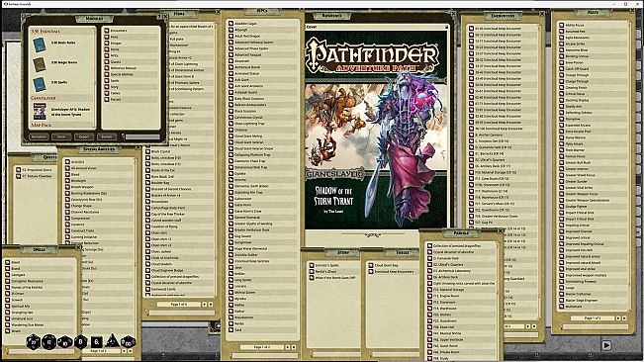The image size is (644, 362).
Task: Click the help question mark in Modules window
Action: (159, 17)
